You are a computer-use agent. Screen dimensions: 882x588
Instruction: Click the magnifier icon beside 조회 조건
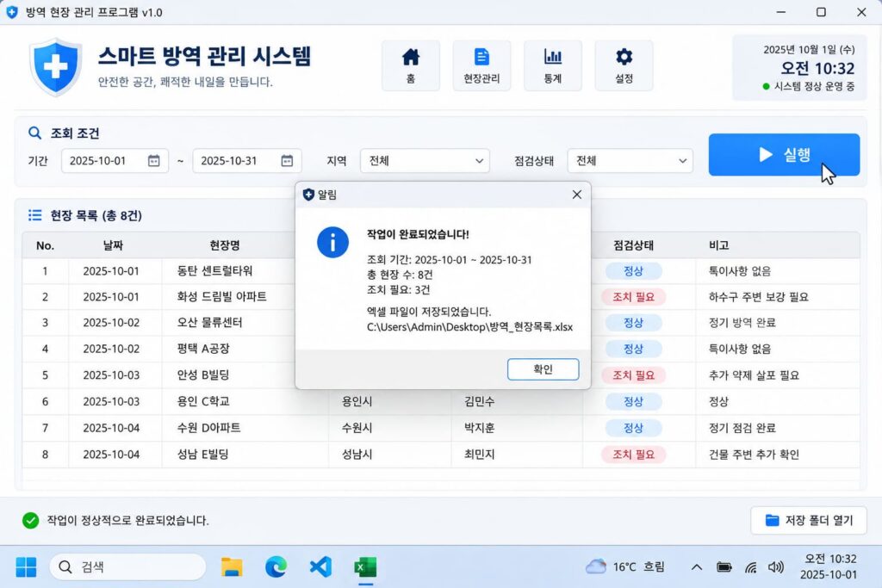(x=34, y=133)
